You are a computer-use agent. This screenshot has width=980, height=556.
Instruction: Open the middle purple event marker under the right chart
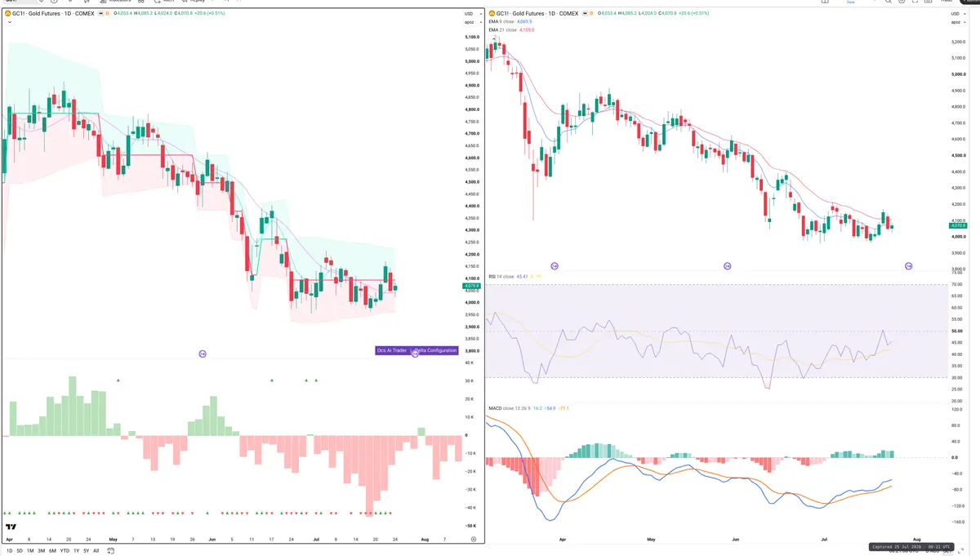tap(728, 266)
